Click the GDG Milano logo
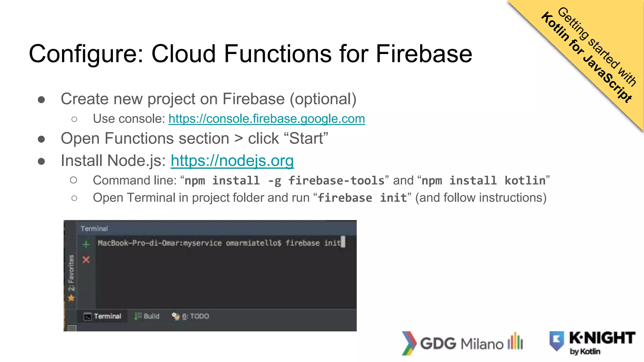 (462, 343)
